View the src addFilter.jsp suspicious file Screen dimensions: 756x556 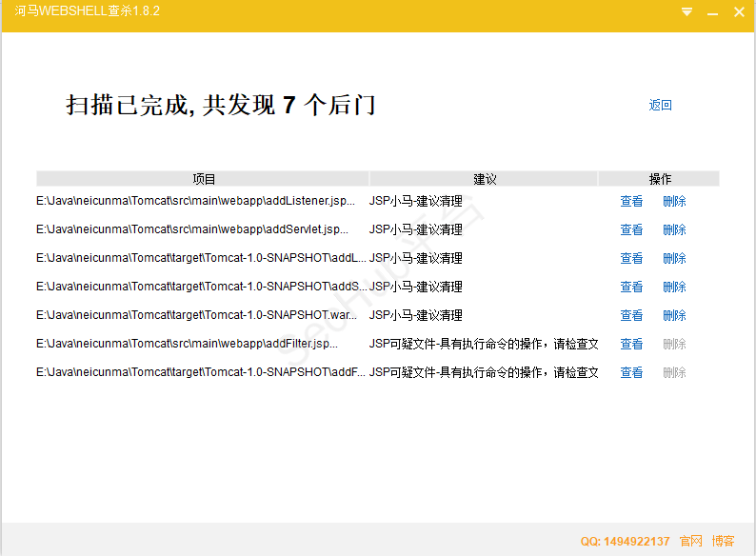pos(631,345)
